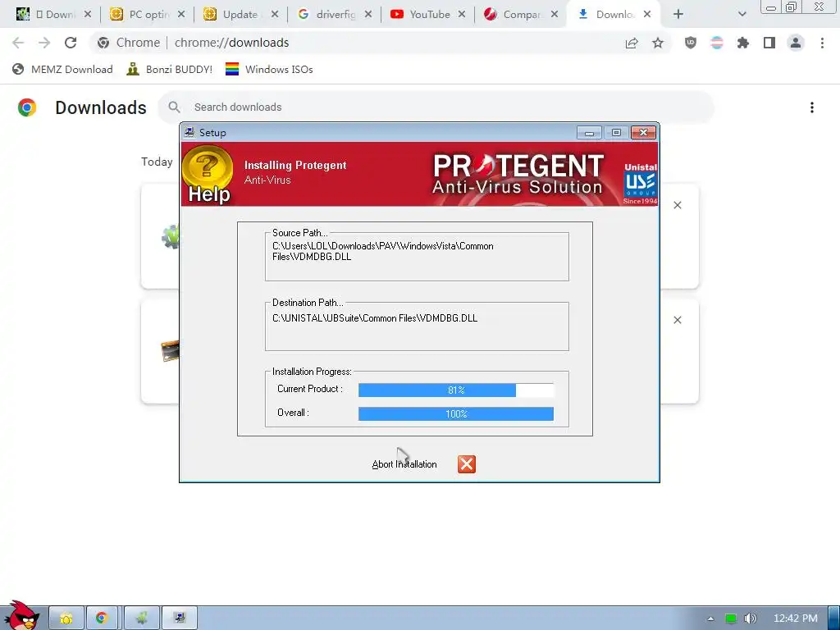
Task: Remove the second download entry
Action: pos(677,320)
